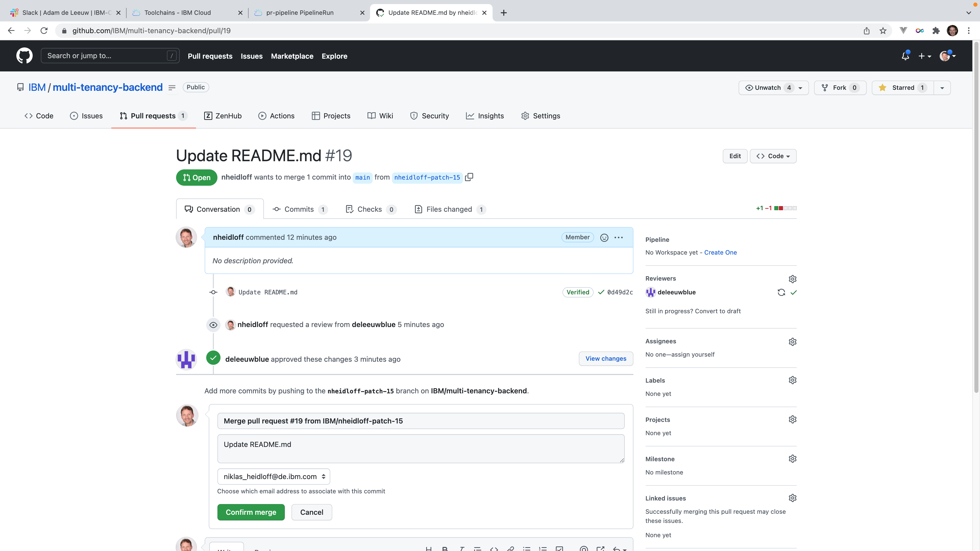Add emoji reaction to nheidloff's comment
This screenshot has height=551, width=980.
(x=604, y=238)
